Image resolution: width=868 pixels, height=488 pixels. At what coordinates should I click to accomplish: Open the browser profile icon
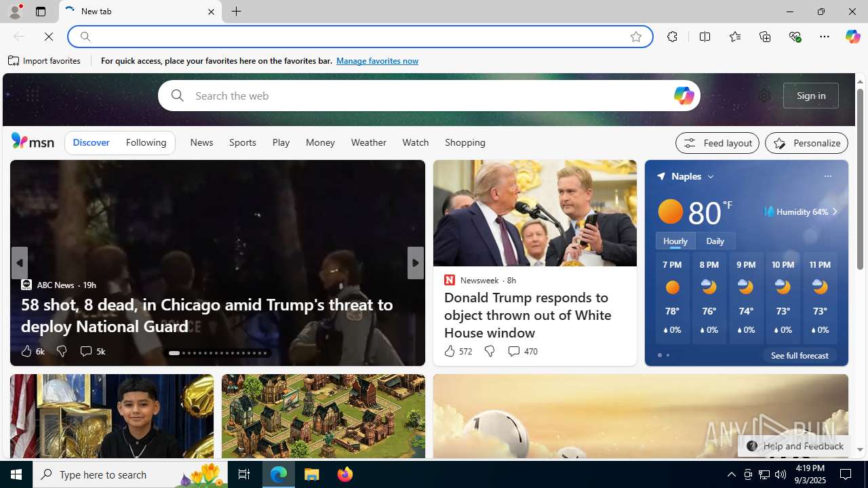pyautogui.click(x=14, y=12)
